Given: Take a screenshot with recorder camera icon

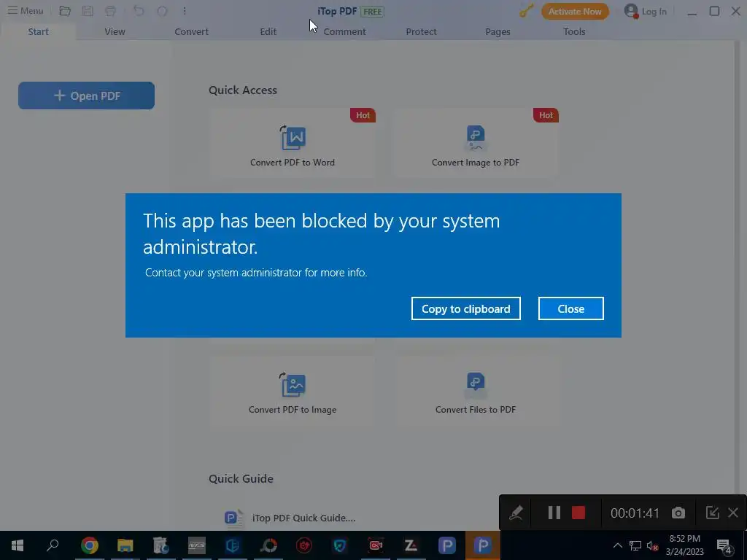Looking at the screenshot, I should 678,513.
